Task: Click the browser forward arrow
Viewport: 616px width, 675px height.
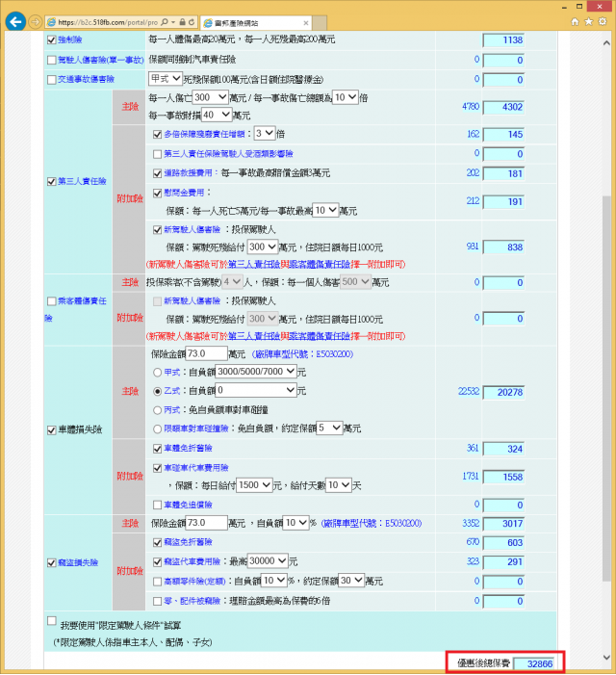Action: click(x=36, y=21)
